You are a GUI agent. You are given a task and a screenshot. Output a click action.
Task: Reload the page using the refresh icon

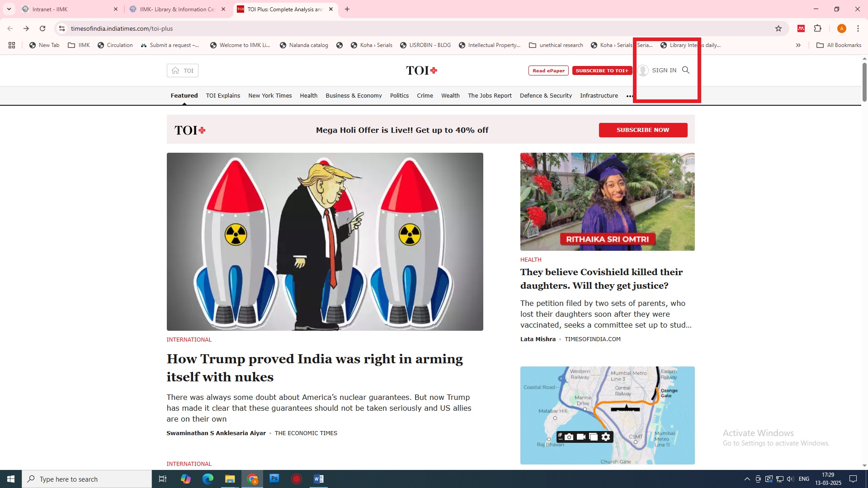point(42,28)
